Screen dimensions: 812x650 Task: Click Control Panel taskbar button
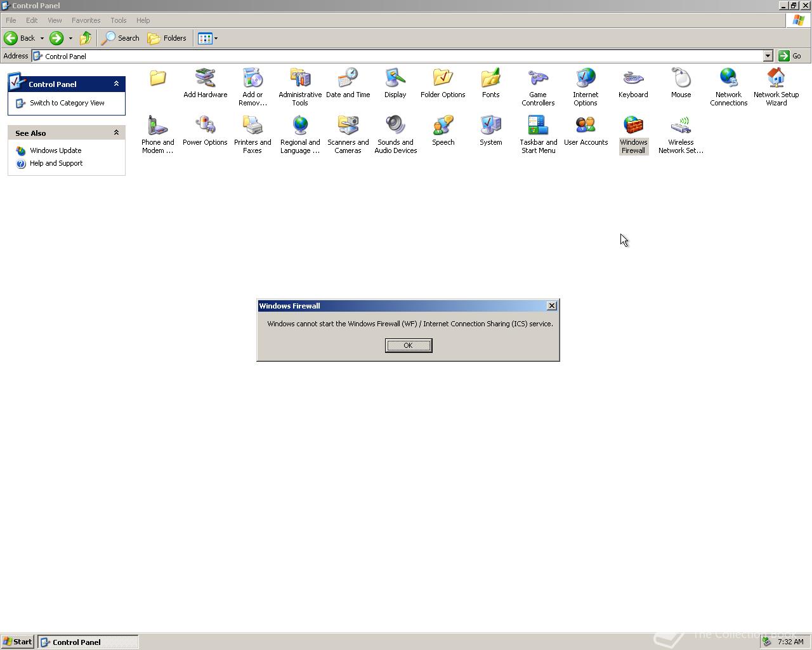coord(88,642)
